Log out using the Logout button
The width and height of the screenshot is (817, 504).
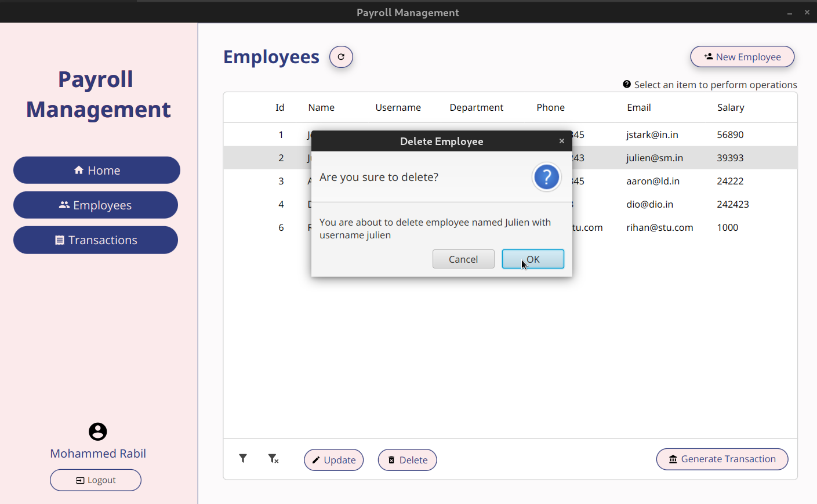point(96,480)
